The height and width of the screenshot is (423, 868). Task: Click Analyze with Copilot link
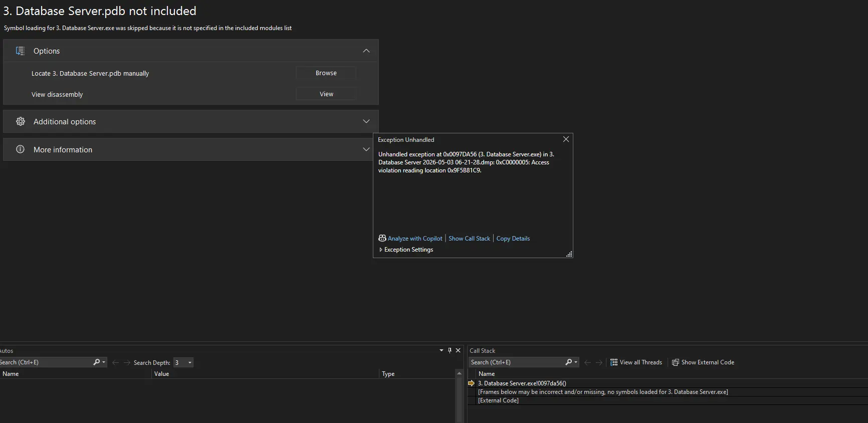coord(415,239)
